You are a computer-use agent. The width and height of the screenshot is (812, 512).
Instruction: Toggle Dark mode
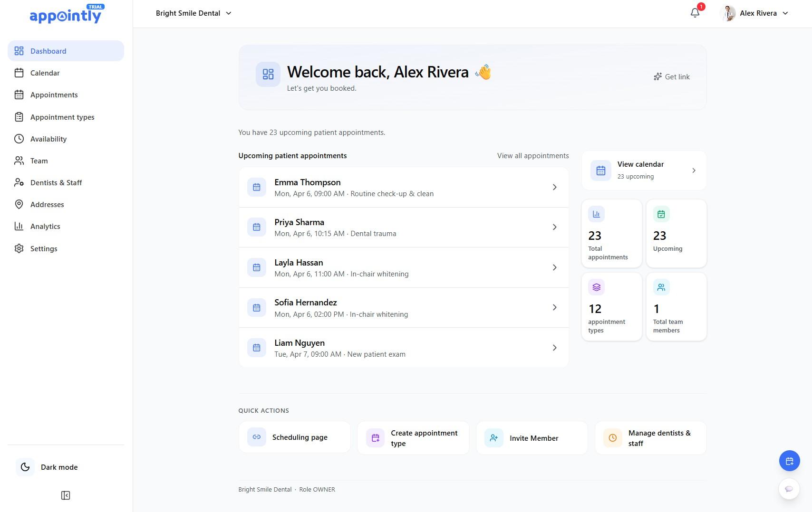click(x=48, y=467)
